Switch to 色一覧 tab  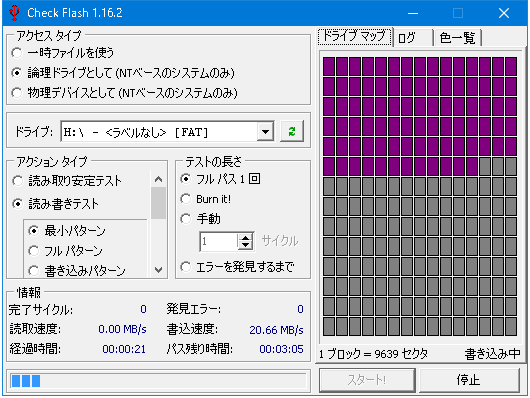click(x=457, y=38)
